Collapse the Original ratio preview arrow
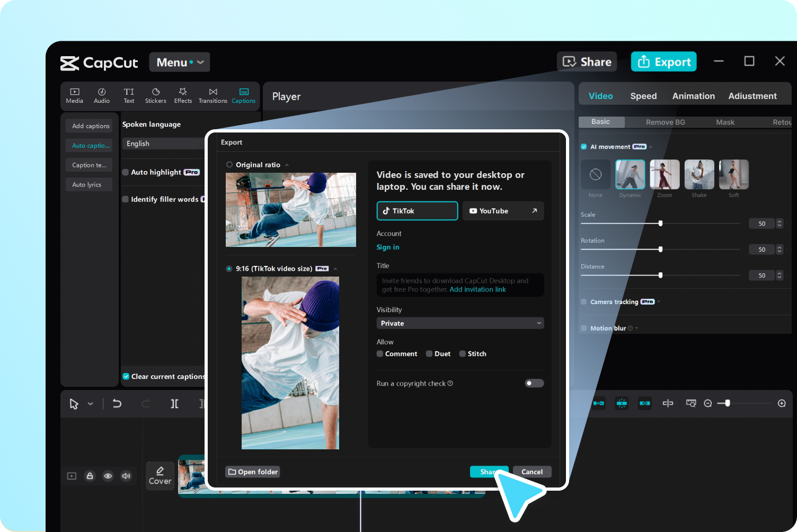The height and width of the screenshot is (532, 797). coord(287,165)
